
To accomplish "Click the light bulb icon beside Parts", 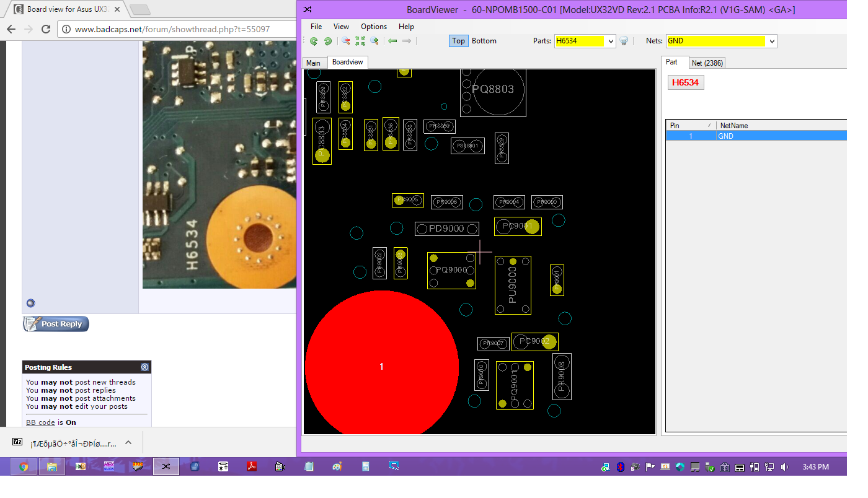I will point(624,41).
